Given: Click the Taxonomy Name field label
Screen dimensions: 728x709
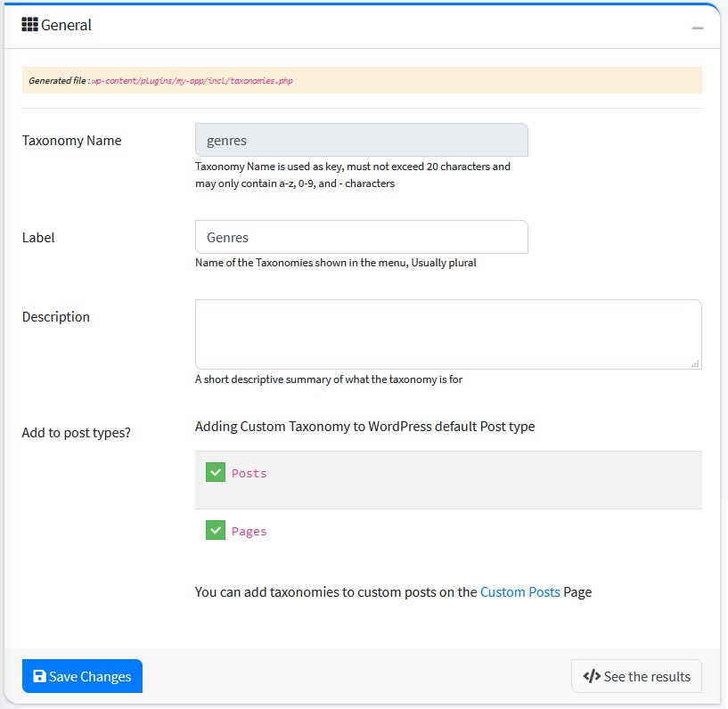Looking at the screenshot, I should click(71, 140).
